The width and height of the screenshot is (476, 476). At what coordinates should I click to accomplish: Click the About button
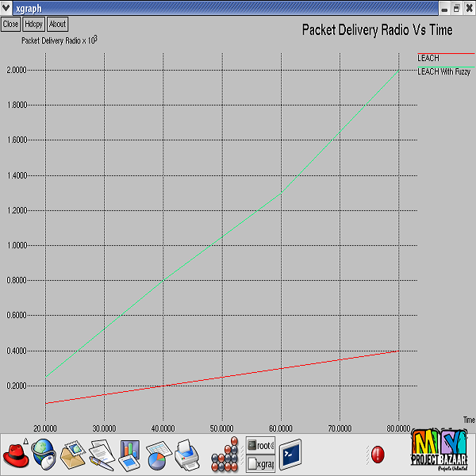point(58,24)
